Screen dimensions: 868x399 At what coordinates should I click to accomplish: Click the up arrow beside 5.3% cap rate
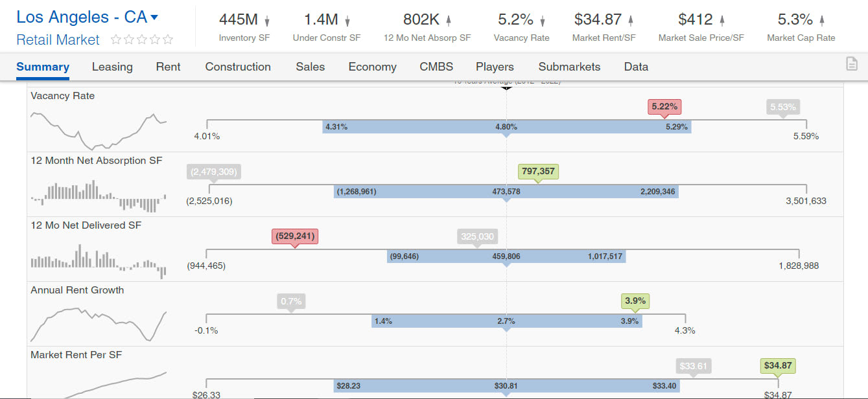click(x=822, y=21)
